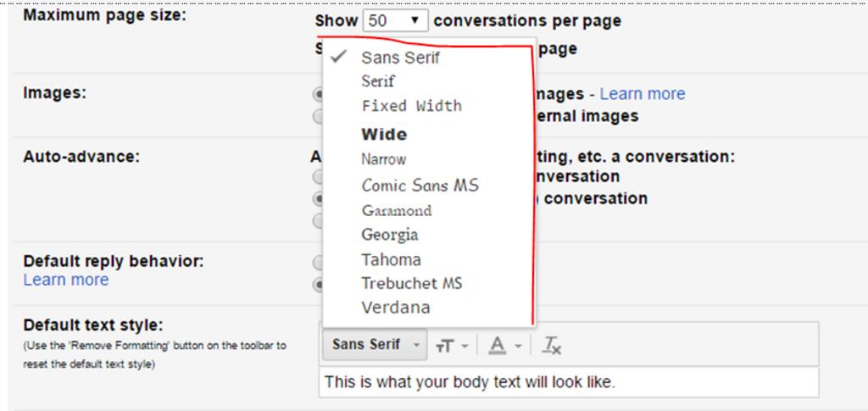Collapse the Sans Serif font dropdown button
Image resolution: width=868 pixels, height=411 pixels.
[375, 345]
